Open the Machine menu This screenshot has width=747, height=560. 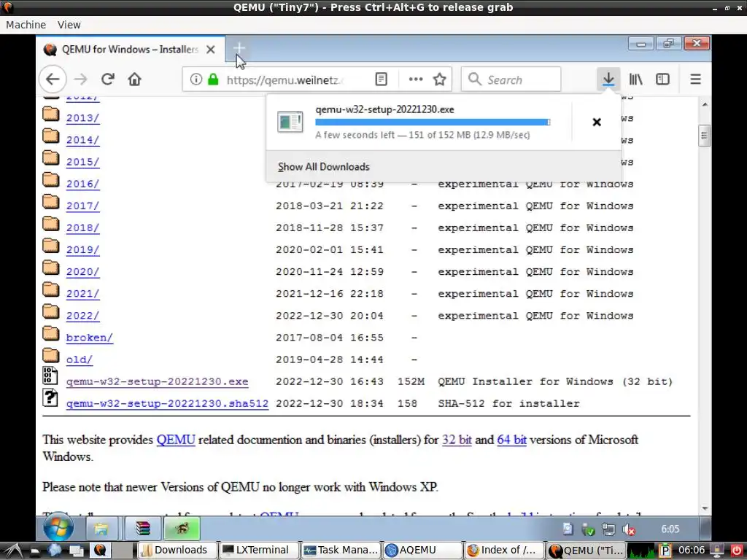click(26, 25)
